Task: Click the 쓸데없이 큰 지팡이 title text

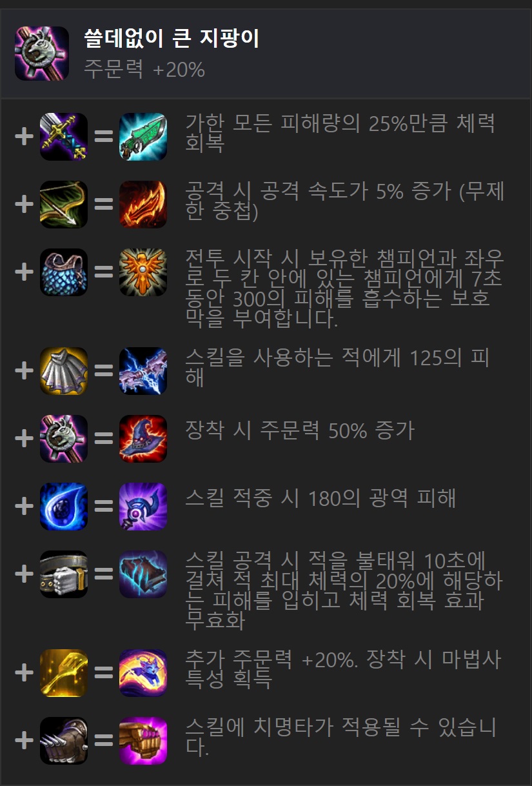Action: (x=172, y=39)
